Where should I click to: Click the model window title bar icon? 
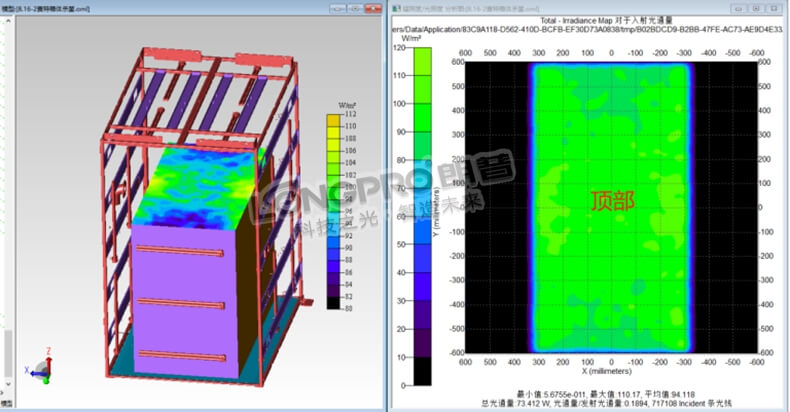9,8
